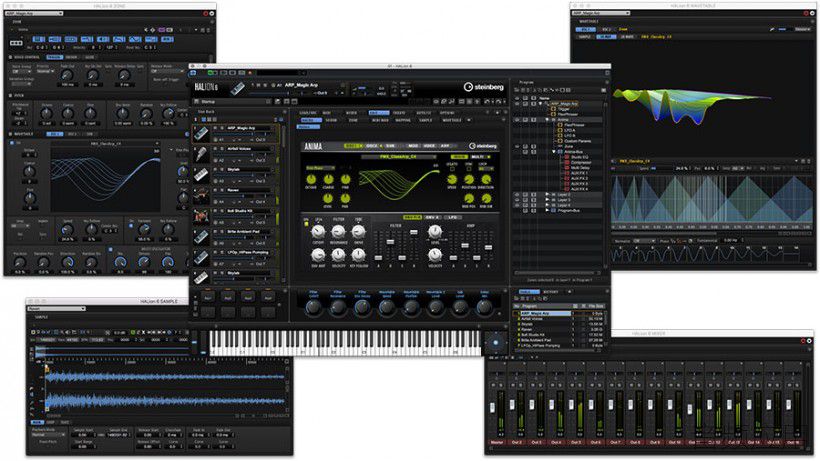Screen dimensions: 820x461
Task: Open the SUB tab in Anima
Action: pyautogui.click(x=391, y=146)
